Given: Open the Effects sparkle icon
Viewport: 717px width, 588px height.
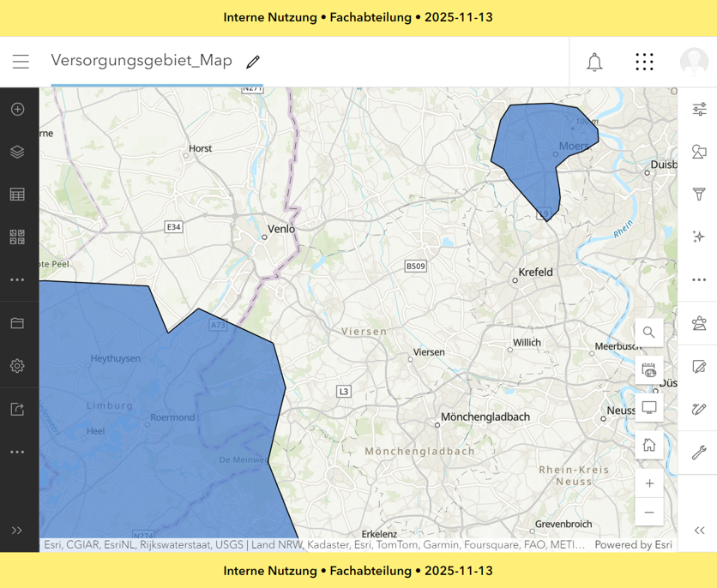Looking at the screenshot, I should point(699,237).
